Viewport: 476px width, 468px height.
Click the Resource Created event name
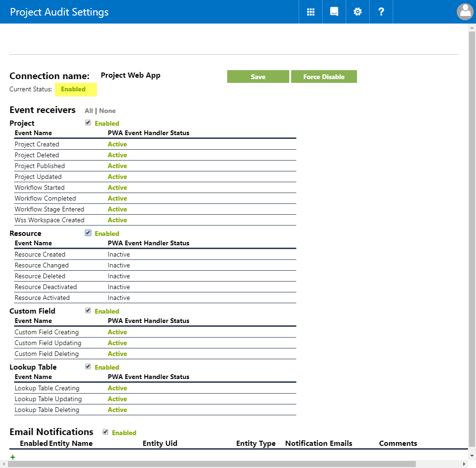(x=40, y=254)
